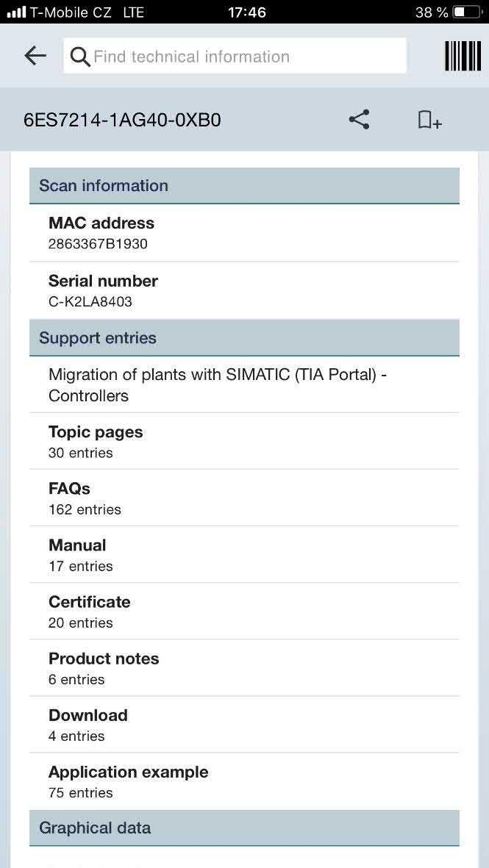Add product to favorites with bookmark-plus icon
Image resolution: width=489 pixels, height=868 pixels.
point(429,120)
